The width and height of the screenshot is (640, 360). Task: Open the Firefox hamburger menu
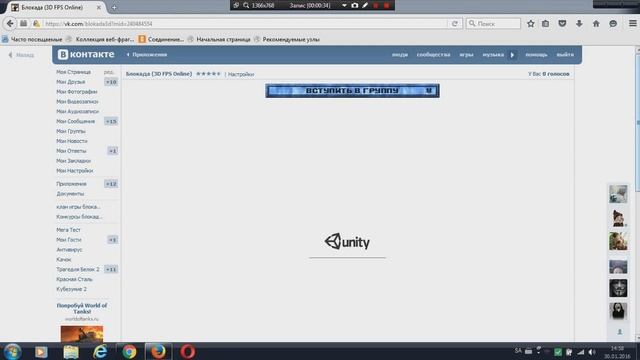[632, 24]
